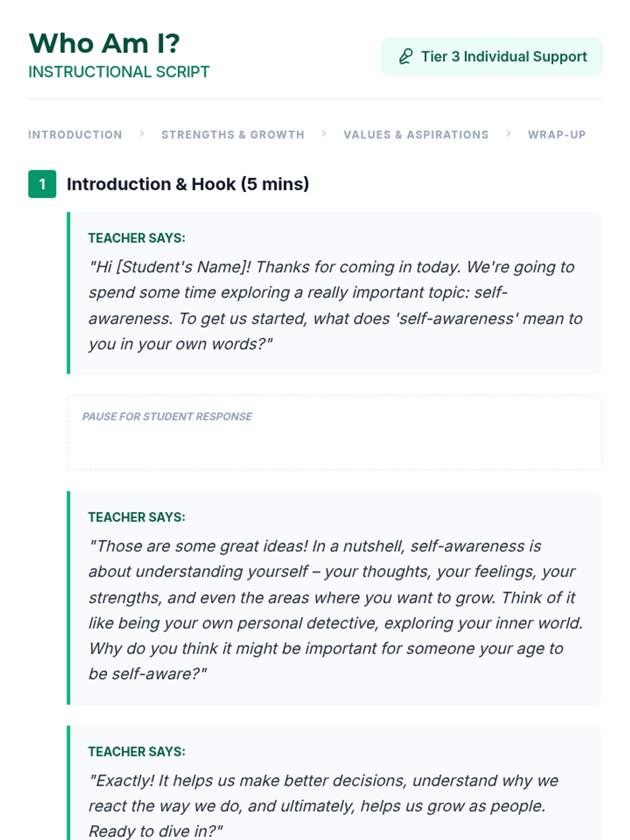630x840 pixels.
Task: Click the Pause for Student Response box
Action: click(334, 433)
